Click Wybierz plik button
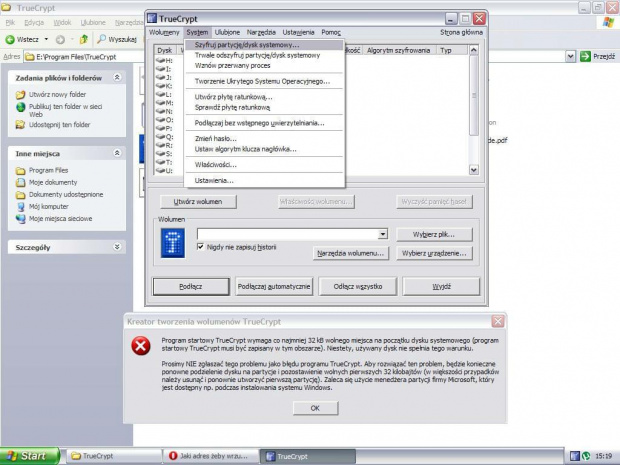The height and width of the screenshot is (465, 620). [434, 234]
